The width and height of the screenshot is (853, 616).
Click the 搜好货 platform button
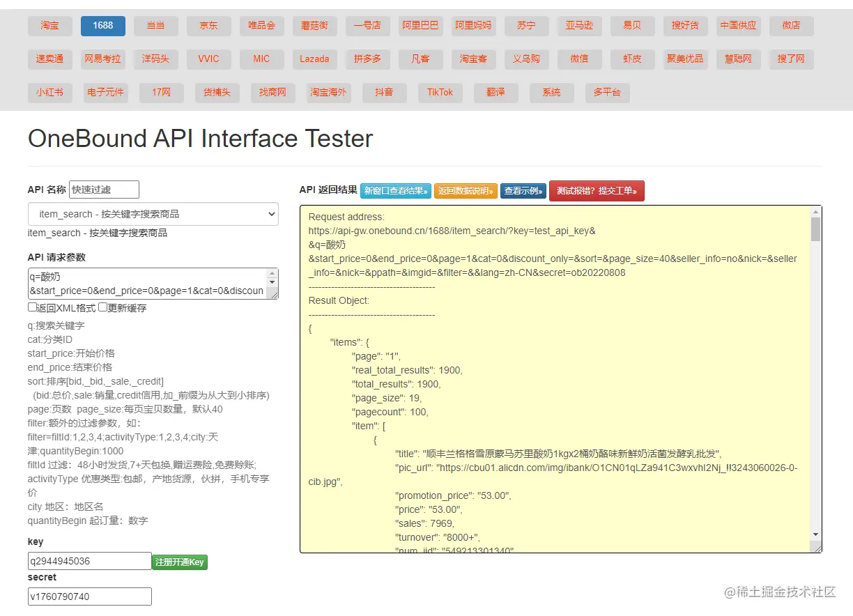pos(686,26)
